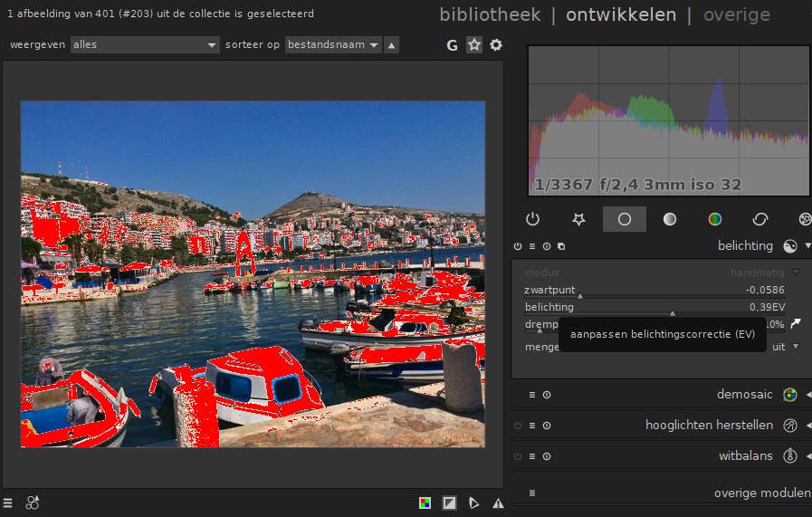
Task: Toggle raw overexposed RGB indicator icon
Action: tap(425, 503)
